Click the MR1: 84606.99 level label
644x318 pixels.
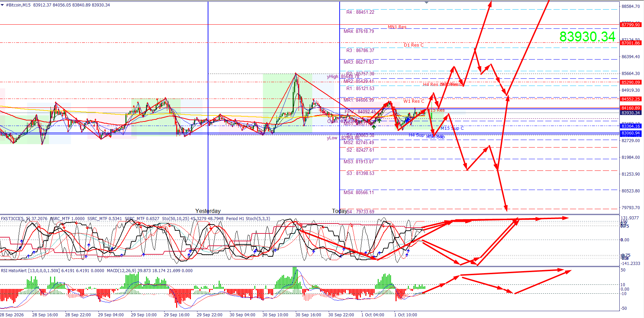(359, 100)
